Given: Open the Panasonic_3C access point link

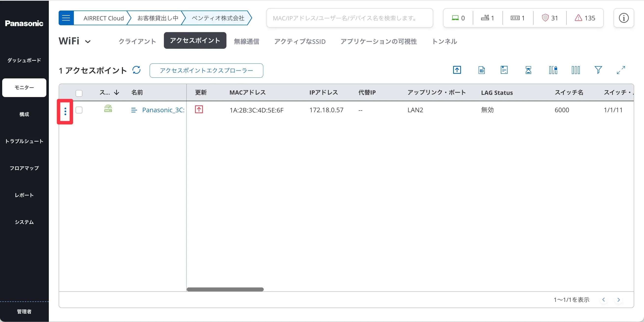Looking at the screenshot, I should [x=163, y=110].
